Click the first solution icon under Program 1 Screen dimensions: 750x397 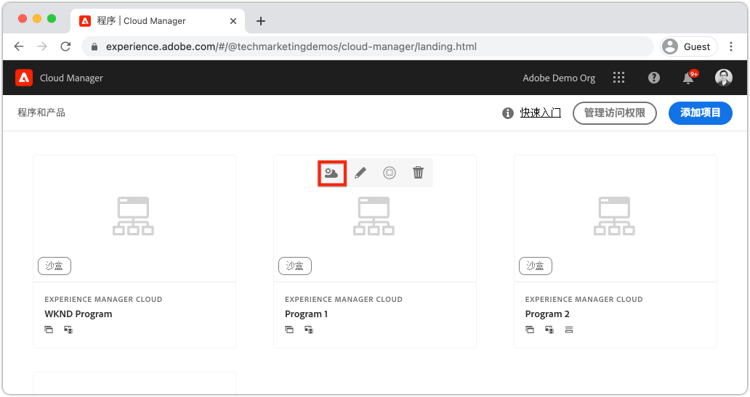pos(289,330)
